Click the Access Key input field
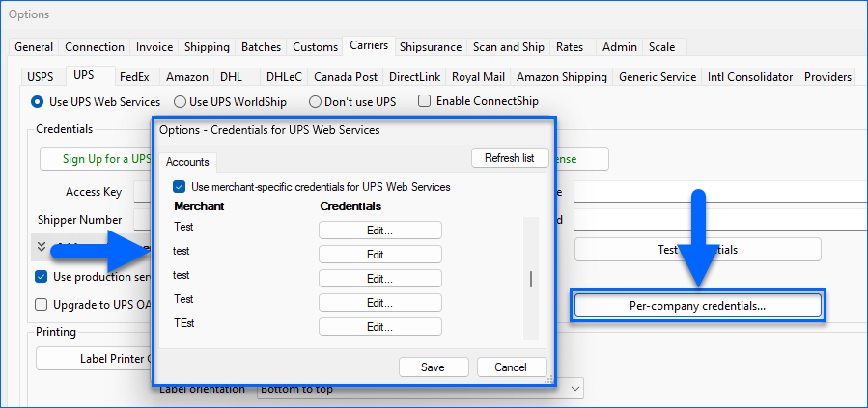Image resolution: width=868 pixels, height=408 pixels. (x=143, y=192)
